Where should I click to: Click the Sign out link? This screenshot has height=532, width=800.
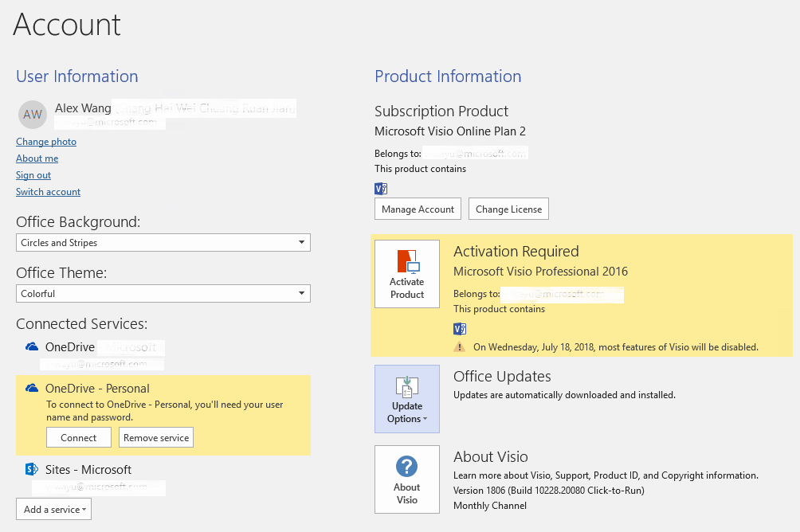click(x=33, y=175)
